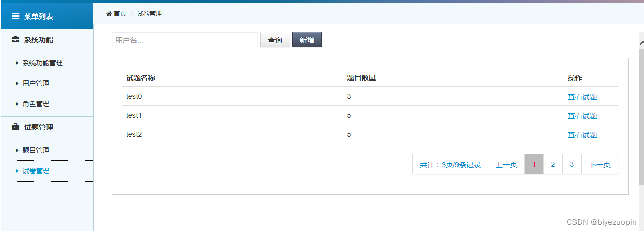Go to the previous page with 上一页
The height and width of the screenshot is (231, 644).
tap(506, 165)
